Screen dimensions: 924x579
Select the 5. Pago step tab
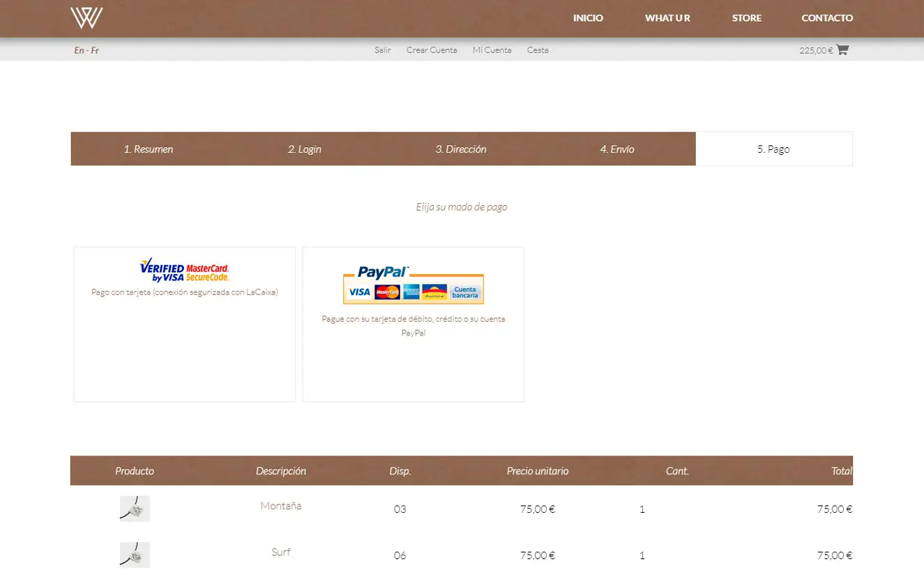pyautogui.click(x=773, y=149)
